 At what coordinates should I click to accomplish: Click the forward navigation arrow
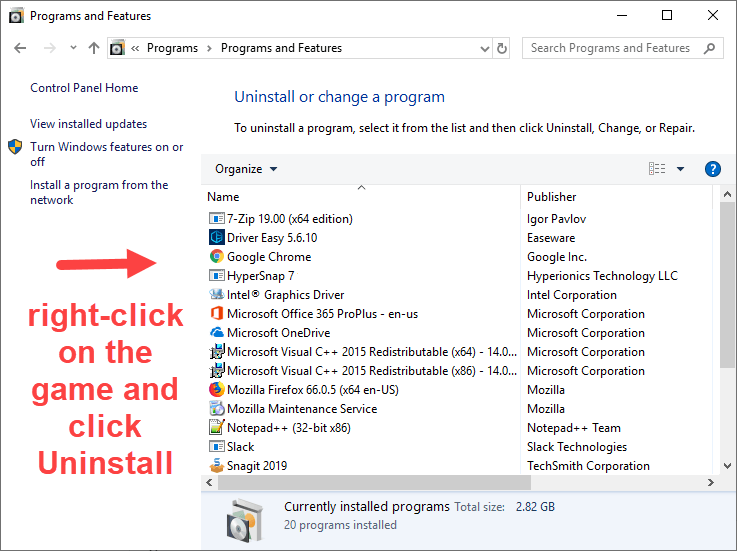coord(50,48)
